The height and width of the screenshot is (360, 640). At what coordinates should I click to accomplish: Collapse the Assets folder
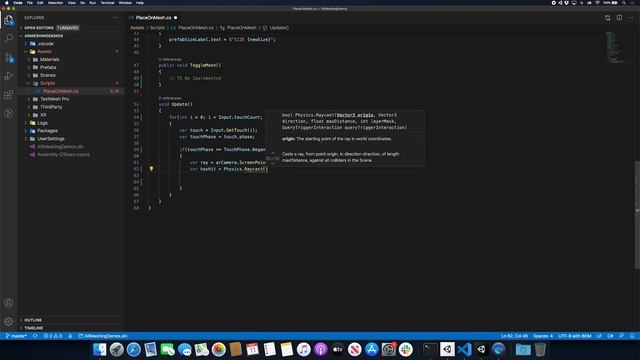coord(71,51)
